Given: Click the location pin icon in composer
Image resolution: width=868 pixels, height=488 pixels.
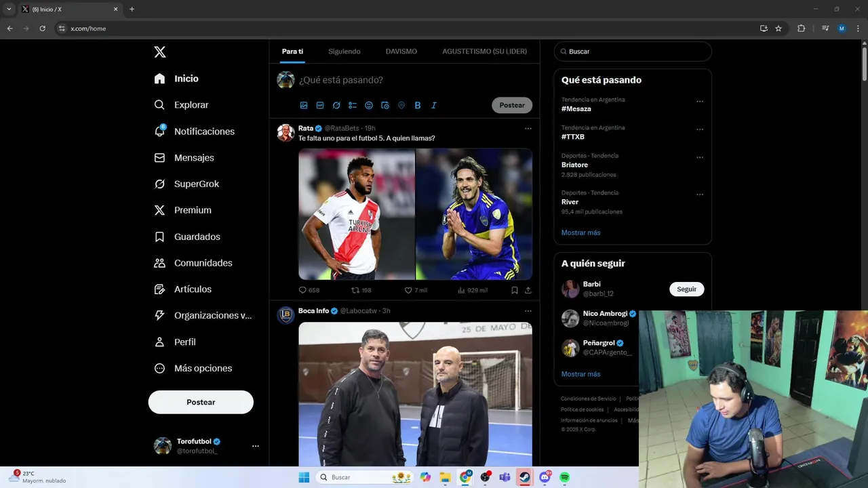Looking at the screenshot, I should click(x=401, y=105).
